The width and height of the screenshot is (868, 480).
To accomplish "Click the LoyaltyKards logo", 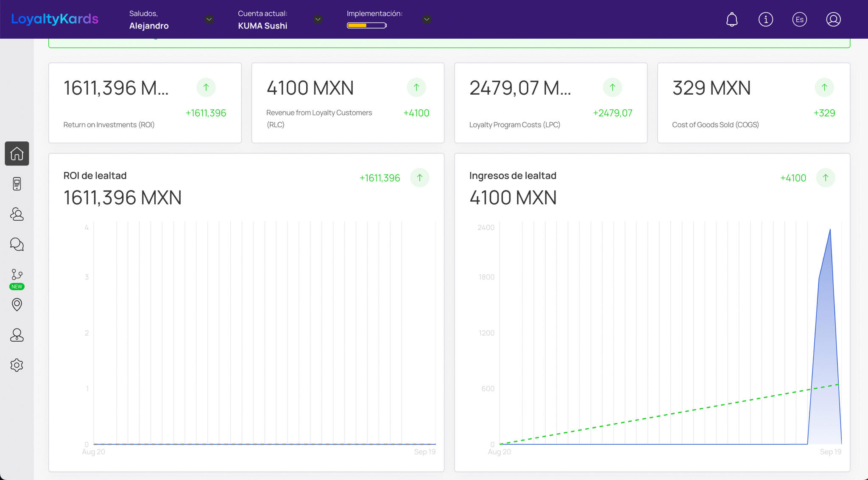I will (x=55, y=19).
